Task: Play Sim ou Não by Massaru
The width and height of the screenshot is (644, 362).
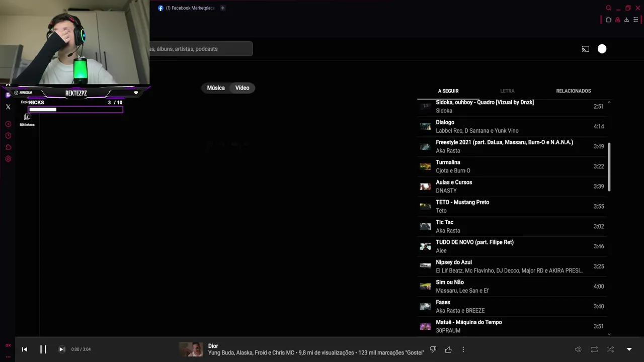Action: (x=512, y=287)
